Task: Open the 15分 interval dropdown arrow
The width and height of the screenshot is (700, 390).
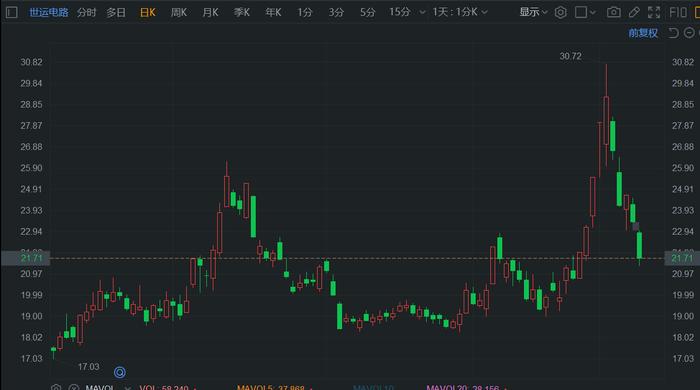Action: pos(422,13)
